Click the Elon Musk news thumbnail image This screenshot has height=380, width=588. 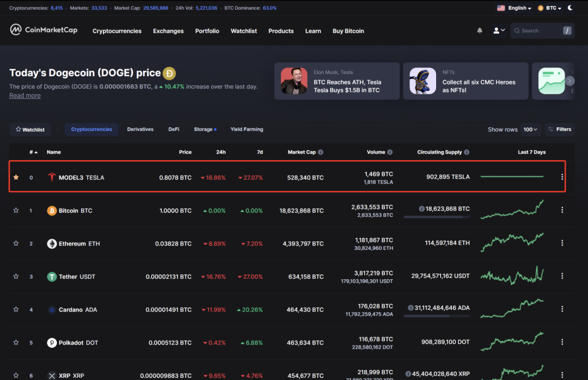[x=294, y=81]
